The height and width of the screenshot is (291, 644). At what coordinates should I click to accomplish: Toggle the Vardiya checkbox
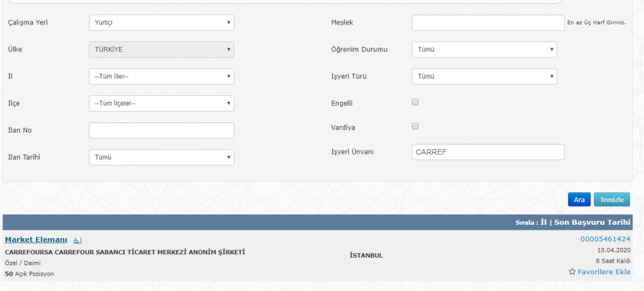(415, 126)
